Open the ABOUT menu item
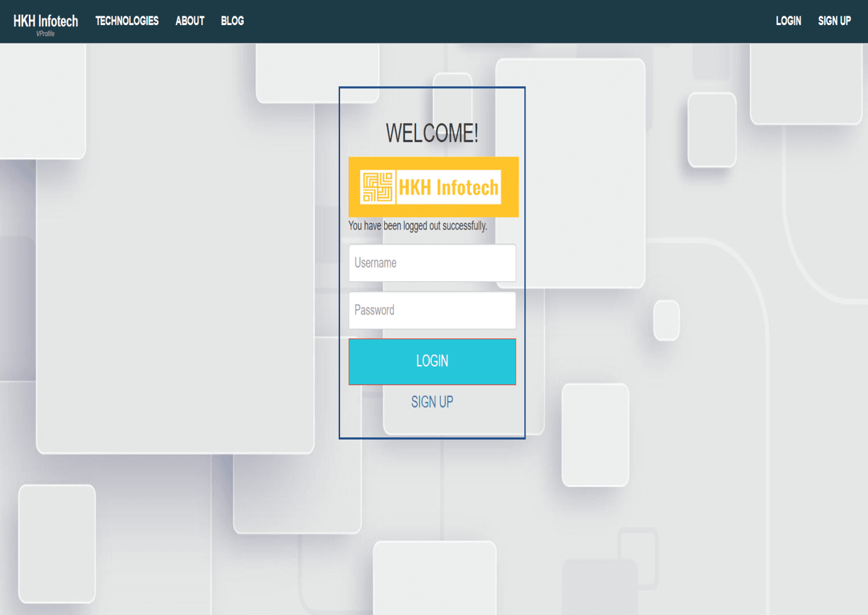868x615 pixels. click(x=190, y=21)
